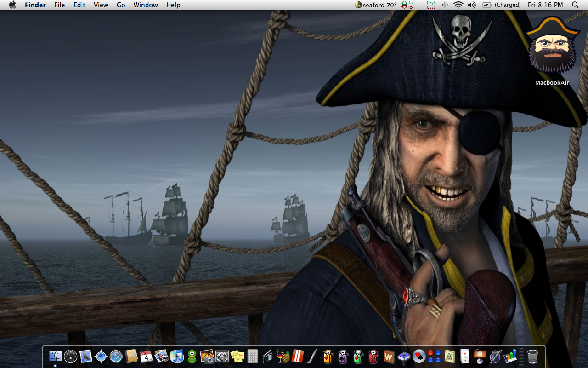Open the Edit menu
Viewport: 588px width, 368px height.
(79, 5)
